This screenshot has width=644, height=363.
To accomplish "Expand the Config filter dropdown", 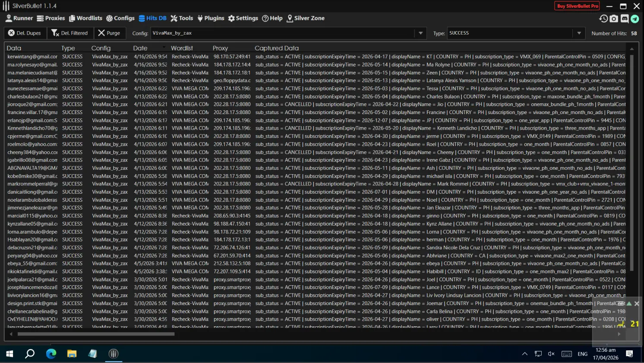I will [x=420, y=33].
